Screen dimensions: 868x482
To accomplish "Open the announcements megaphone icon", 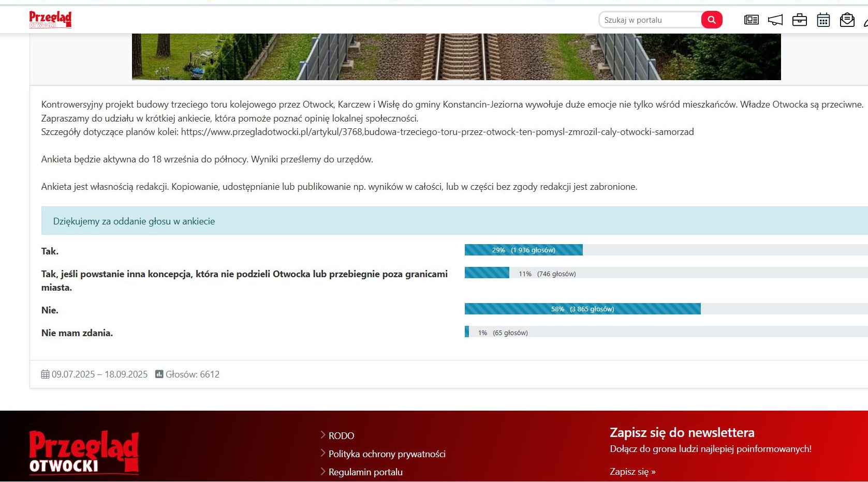I will point(775,20).
